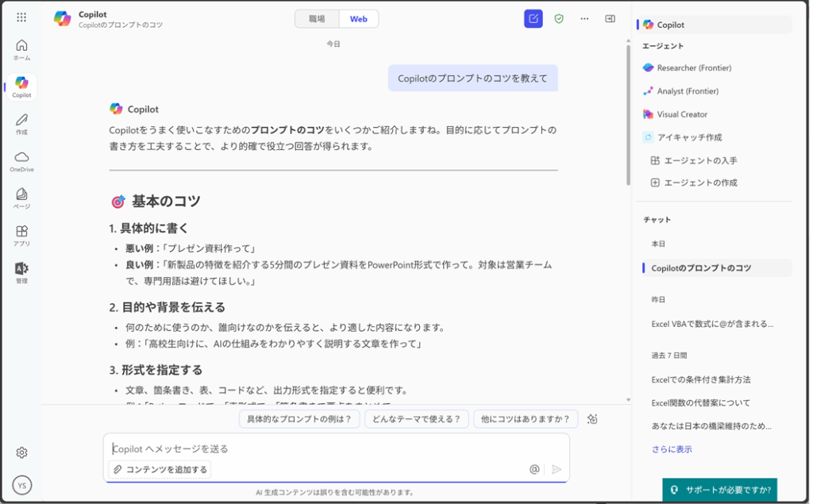Open settings gear icon
This screenshot has height=504, width=813.
[x=21, y=452]
